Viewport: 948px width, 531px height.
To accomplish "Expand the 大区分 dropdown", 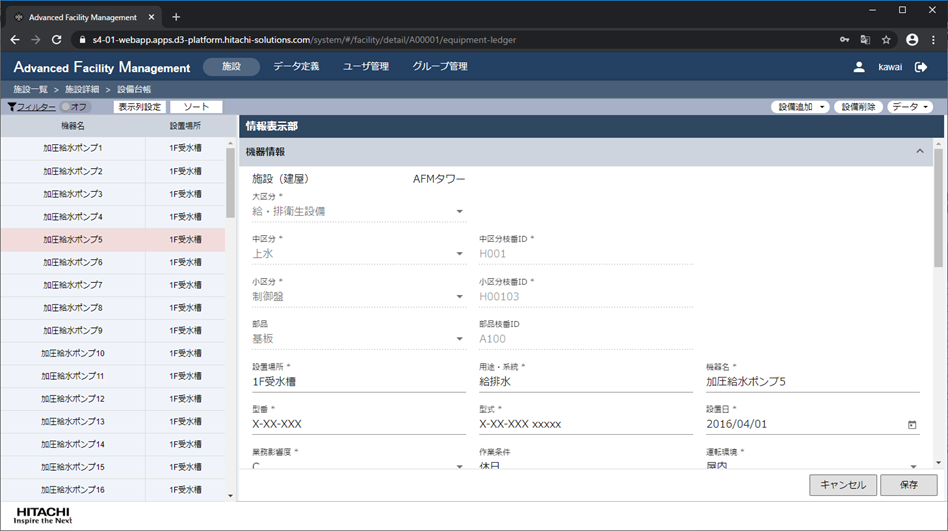I will click(x=460, y=212).
